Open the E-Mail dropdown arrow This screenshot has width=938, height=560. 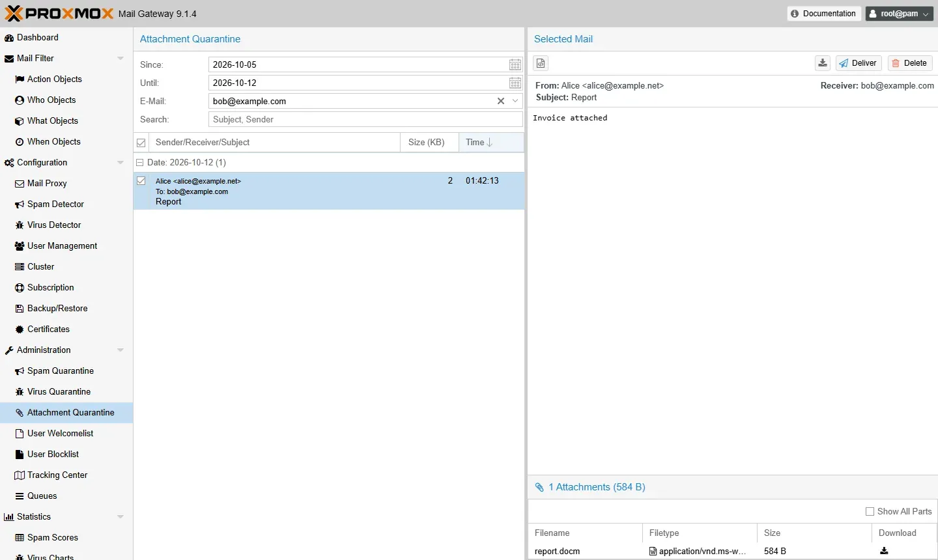point(515,101)
